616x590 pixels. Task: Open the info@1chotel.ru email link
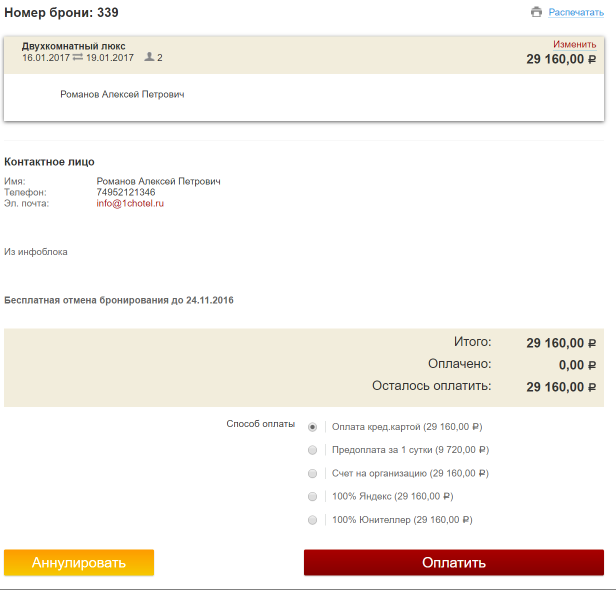click(130, 203)
